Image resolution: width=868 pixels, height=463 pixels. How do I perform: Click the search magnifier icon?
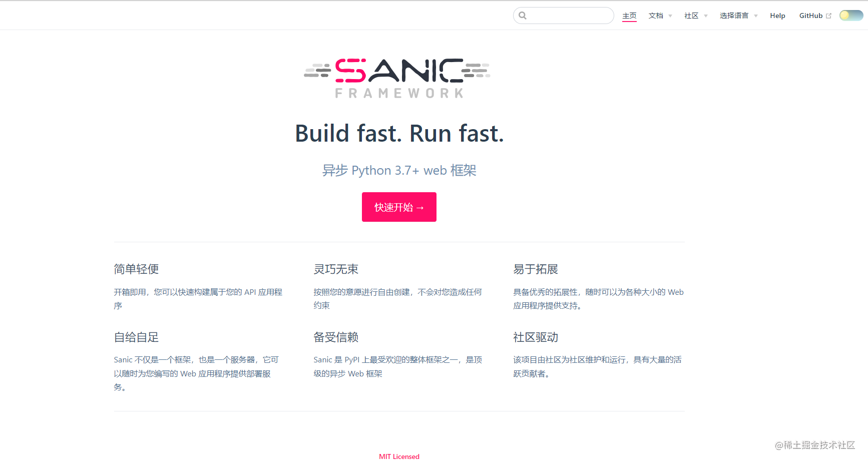coord(523,16)
